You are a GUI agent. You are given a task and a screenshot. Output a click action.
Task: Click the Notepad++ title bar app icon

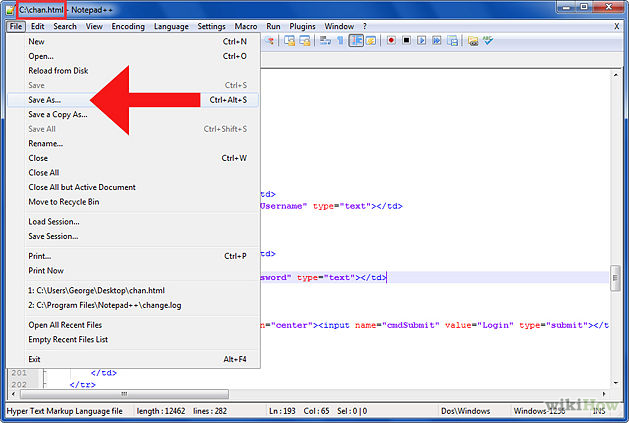click(x=10, y=10)
